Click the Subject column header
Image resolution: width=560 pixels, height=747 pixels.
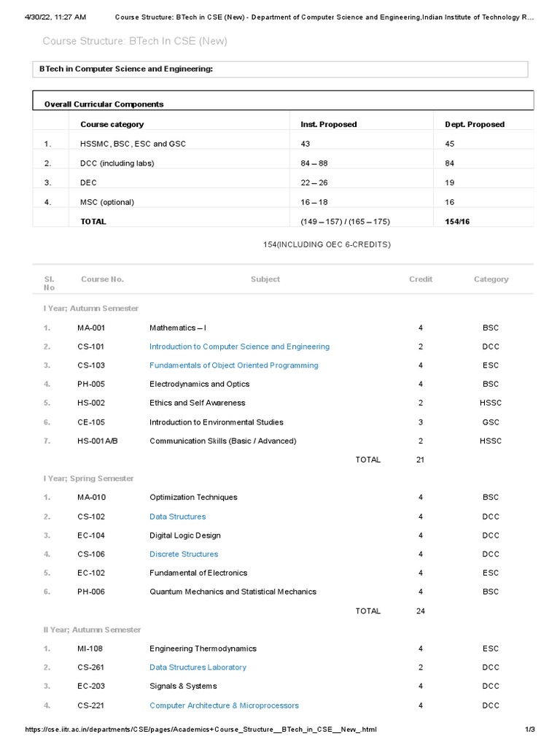265,279
